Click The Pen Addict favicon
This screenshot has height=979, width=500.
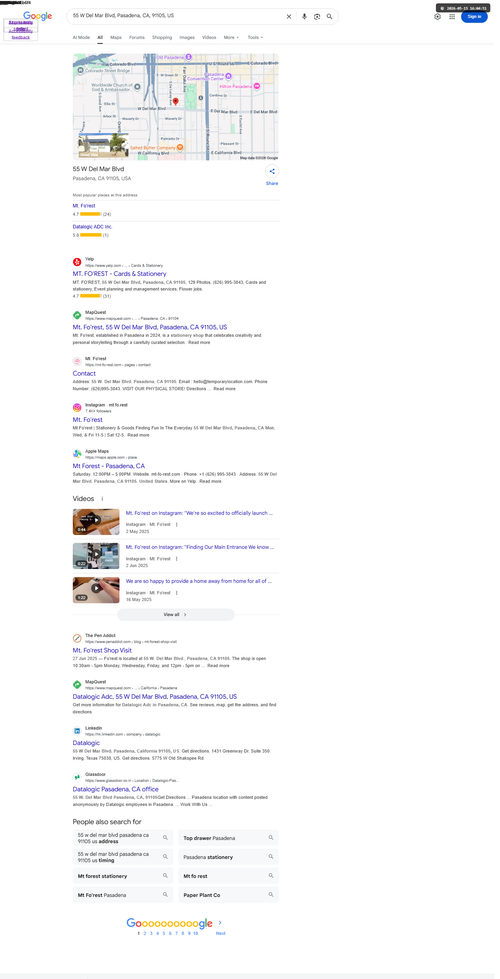coord(77,638)
